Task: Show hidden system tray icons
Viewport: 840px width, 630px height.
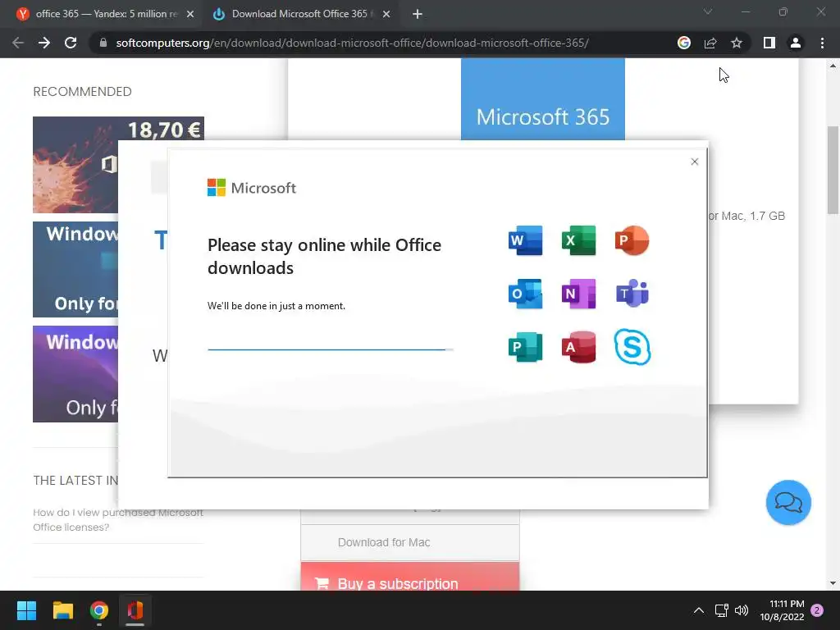Action: [699, 610]
